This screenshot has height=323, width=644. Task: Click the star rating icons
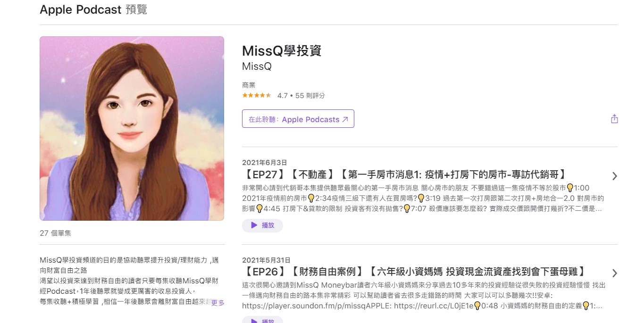coord(257,95)
